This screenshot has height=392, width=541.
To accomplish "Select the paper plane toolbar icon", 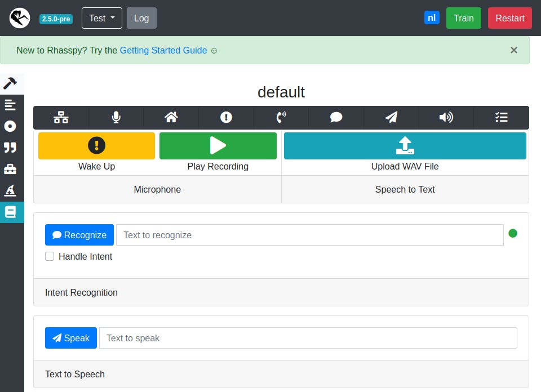I will [391, 117].
